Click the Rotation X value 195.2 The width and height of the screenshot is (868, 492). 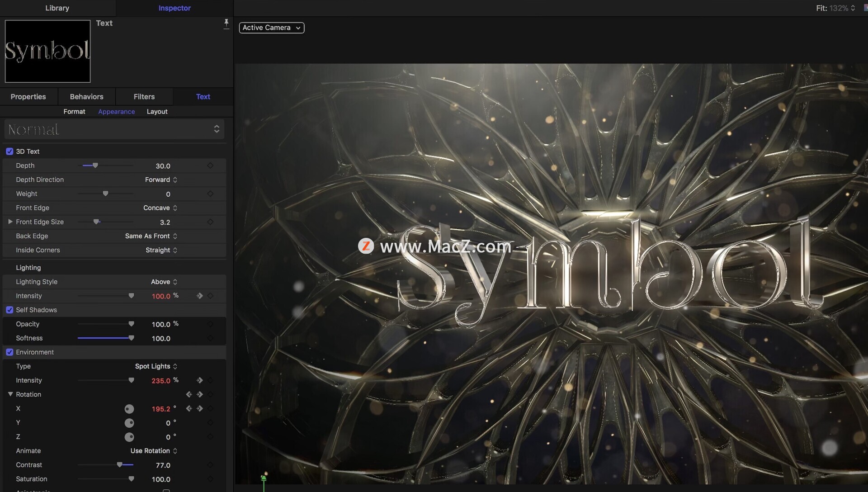[x=161, y=409]
